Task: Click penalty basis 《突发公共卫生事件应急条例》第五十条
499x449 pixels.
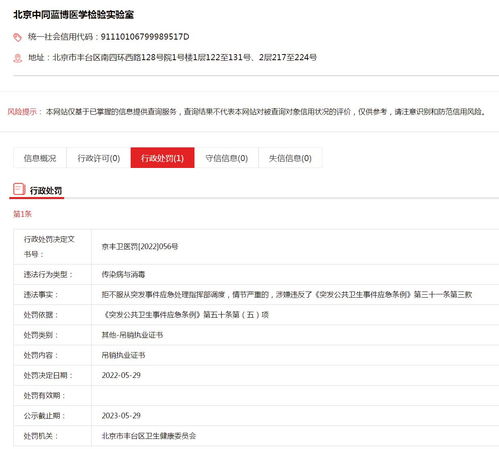Action: click(x=185, y=315)
